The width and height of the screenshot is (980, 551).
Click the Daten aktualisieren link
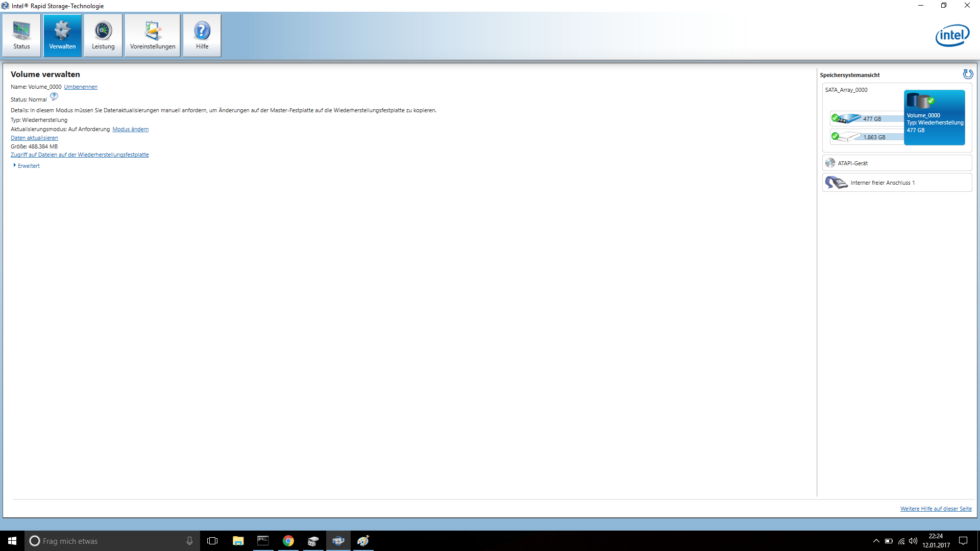[34, 138]
